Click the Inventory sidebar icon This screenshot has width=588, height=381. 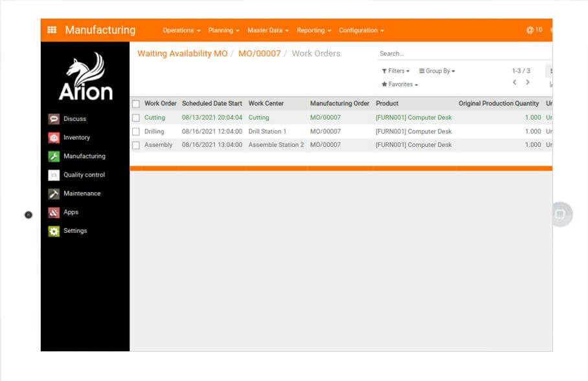click(x=54, y=138)
